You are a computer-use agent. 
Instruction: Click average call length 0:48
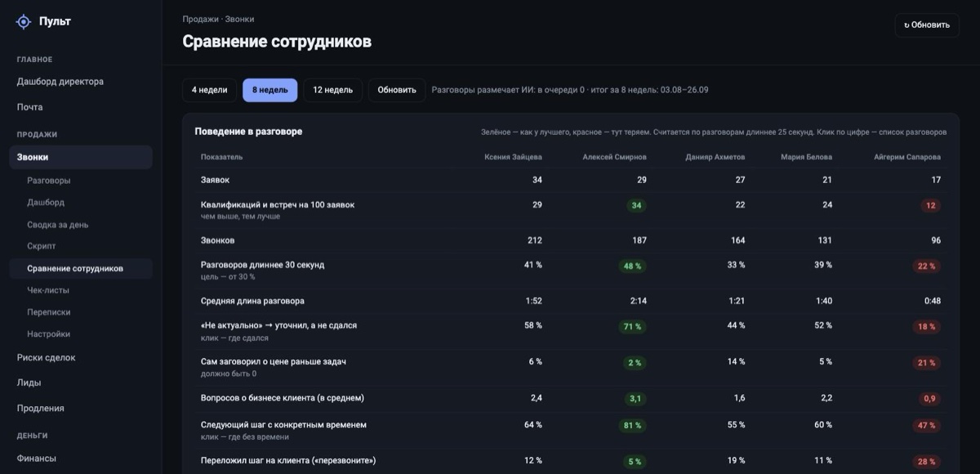tap(933, 301)
